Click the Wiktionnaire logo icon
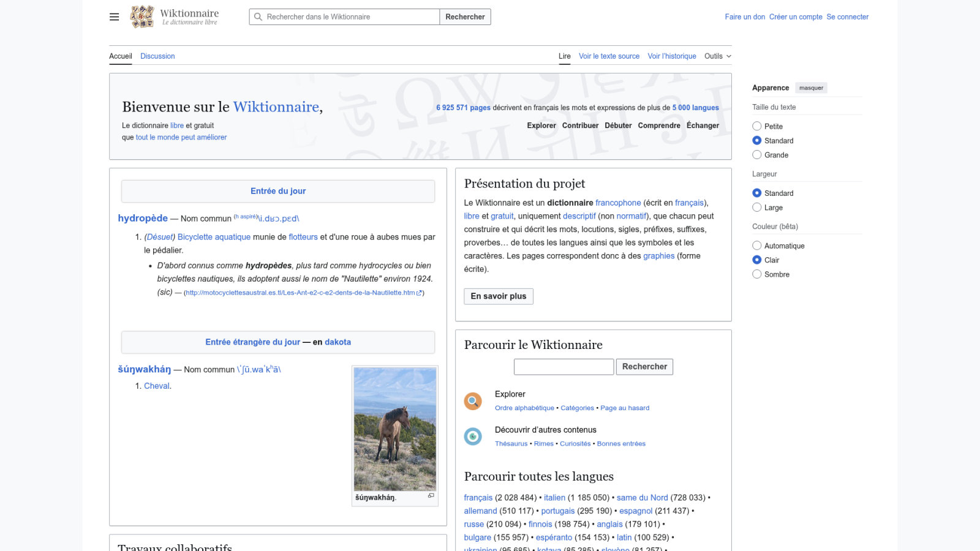980x551 pixels. tap(142, 17)
